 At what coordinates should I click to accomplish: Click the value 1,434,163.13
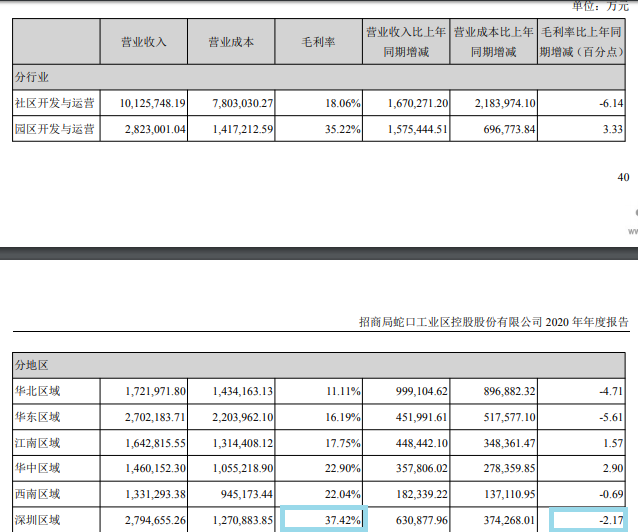coord(243,391)
